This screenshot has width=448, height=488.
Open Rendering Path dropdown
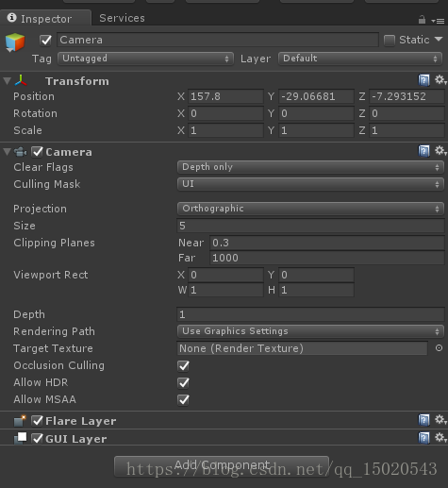tap(310, 331)
